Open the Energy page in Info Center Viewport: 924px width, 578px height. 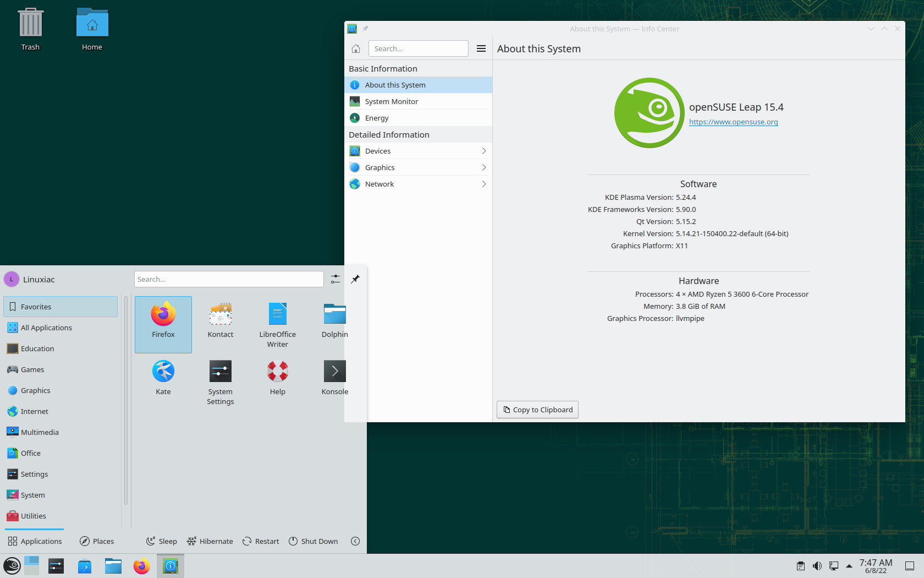point(418,118)
